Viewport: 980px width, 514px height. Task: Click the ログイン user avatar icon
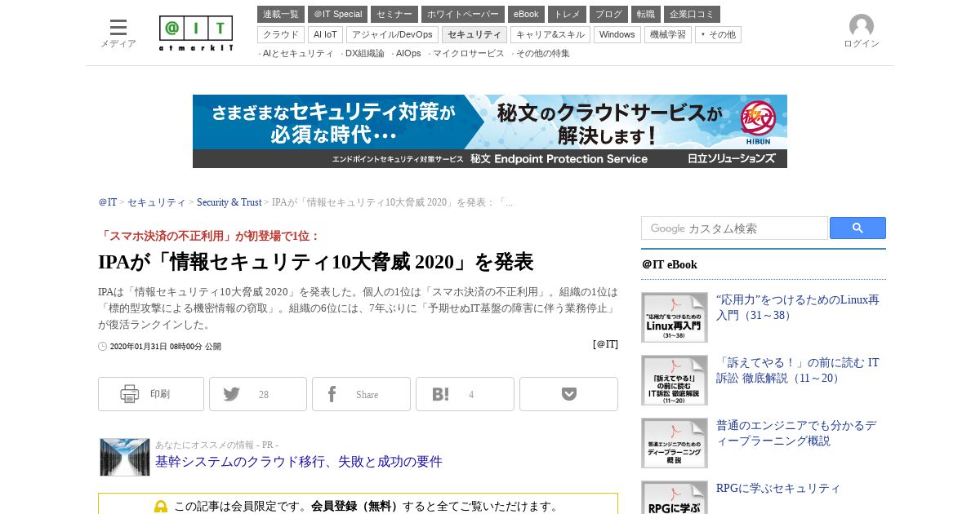pos(862,26)
